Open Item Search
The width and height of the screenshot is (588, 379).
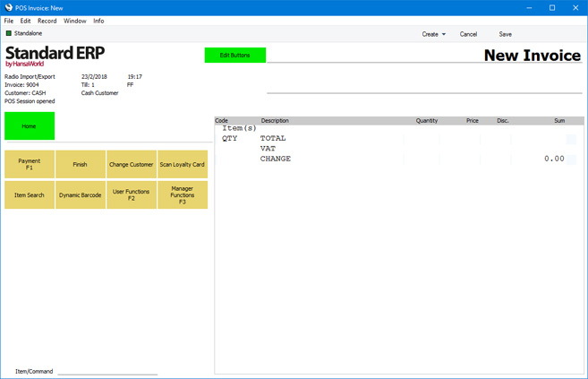30,195
